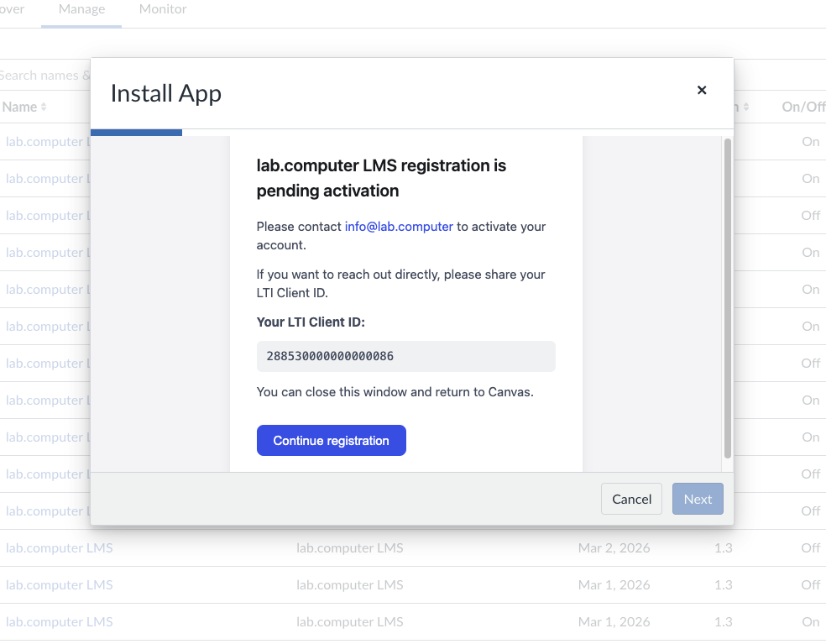
Task: Click the 'Your LTI Client ID:' label
Action: pyautogui.click(x=311, y=322)
